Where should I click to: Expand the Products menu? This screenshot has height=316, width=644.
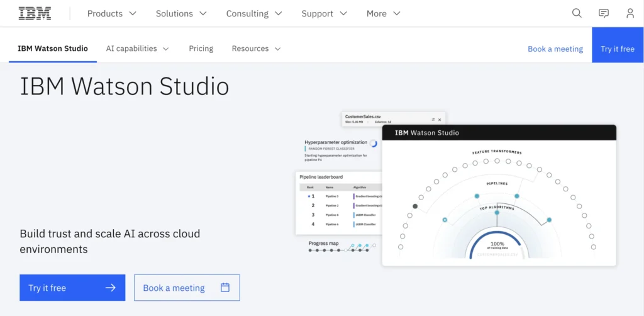[x=112, y=14]
